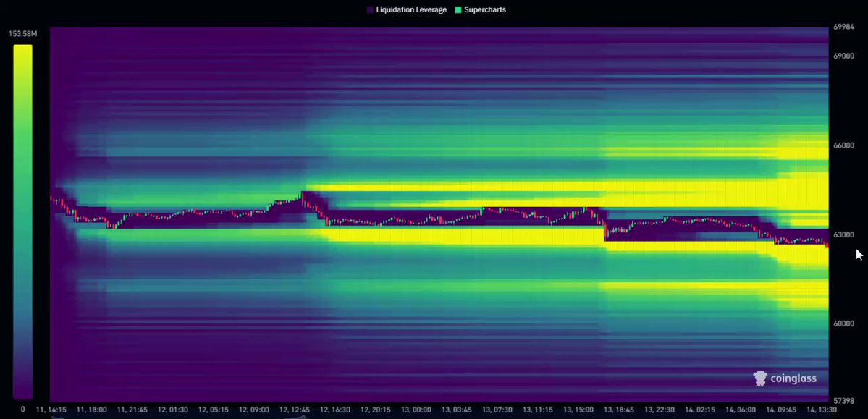Click the 69000 price axis label
Viewport: 868px width, 419px height.
[843, 56]
